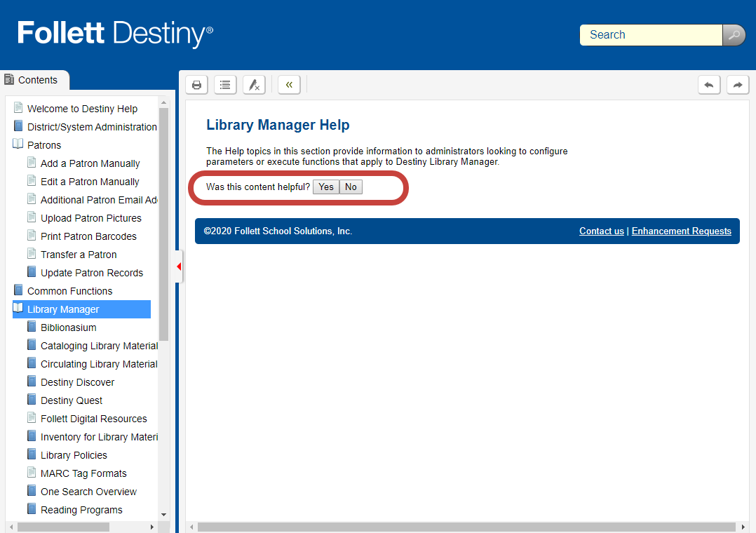Click the Print toolbar icon
Image resolution: width=756 pixels, height=533 pixels.
click(x=197, y=85)
